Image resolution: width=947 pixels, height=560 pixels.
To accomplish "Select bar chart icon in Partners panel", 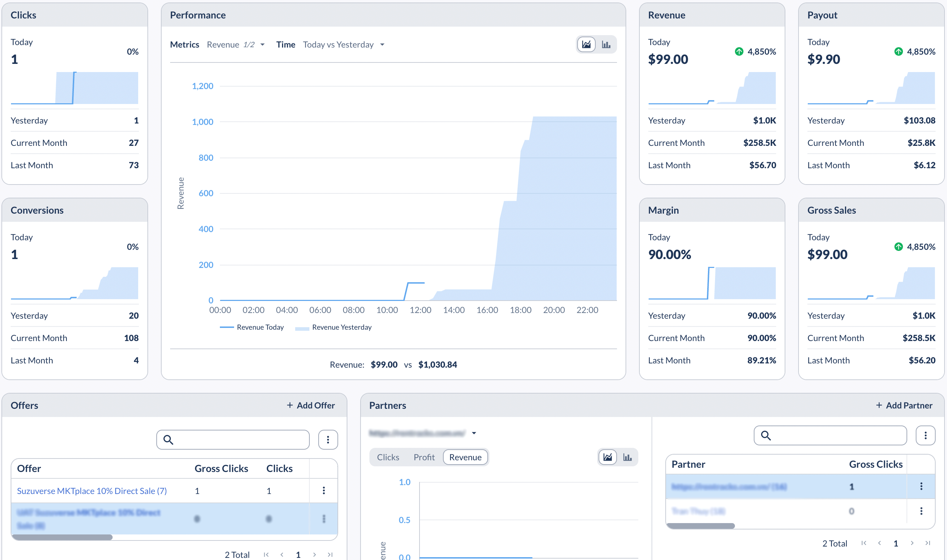I will [x=627, y=457].
